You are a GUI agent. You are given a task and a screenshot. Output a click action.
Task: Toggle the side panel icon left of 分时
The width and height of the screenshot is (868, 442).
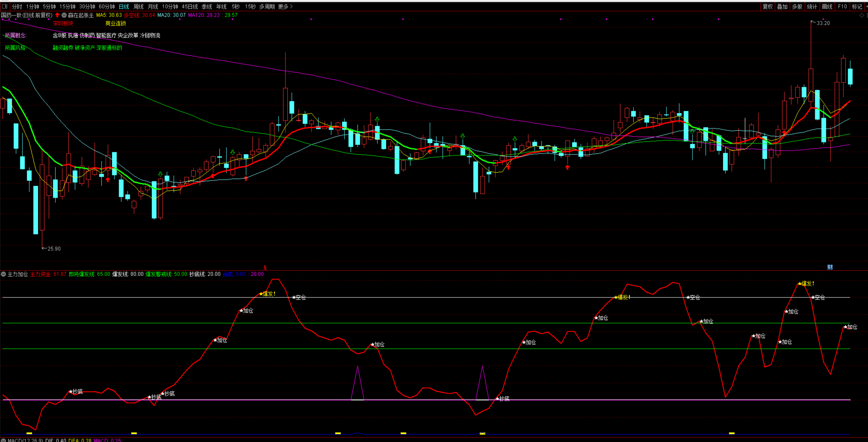(x=5, y=6)
